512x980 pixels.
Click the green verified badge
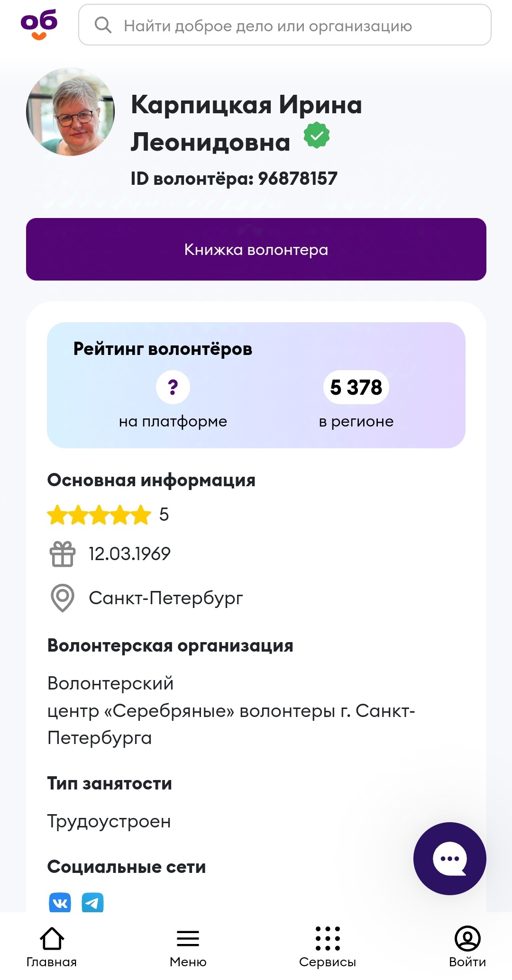[317, 136]
